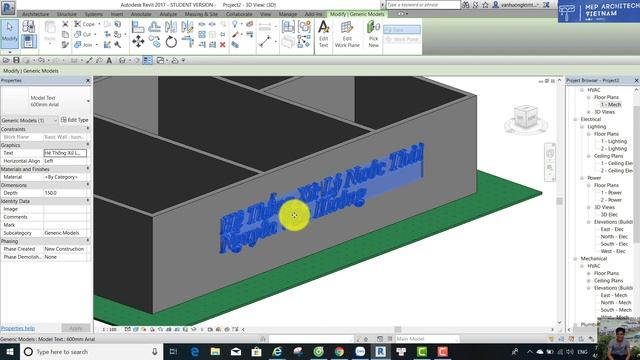Collapse the Electrical node in Project Browser

(576, 119)
